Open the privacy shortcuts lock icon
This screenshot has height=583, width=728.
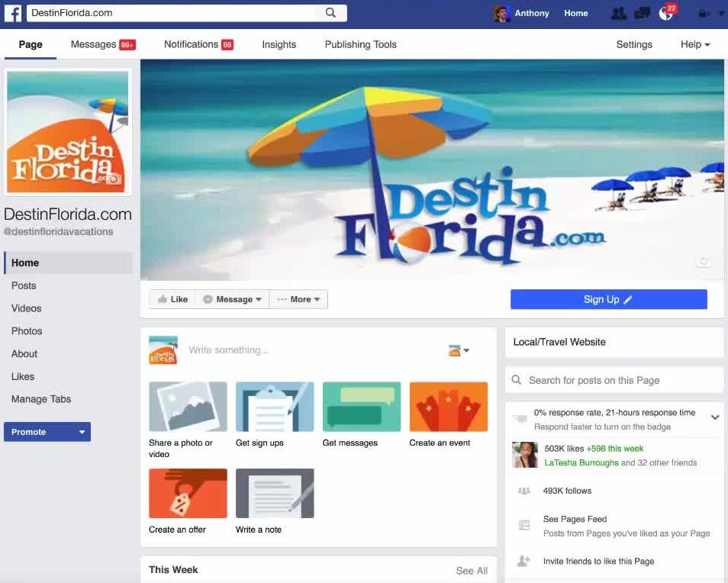704,14
